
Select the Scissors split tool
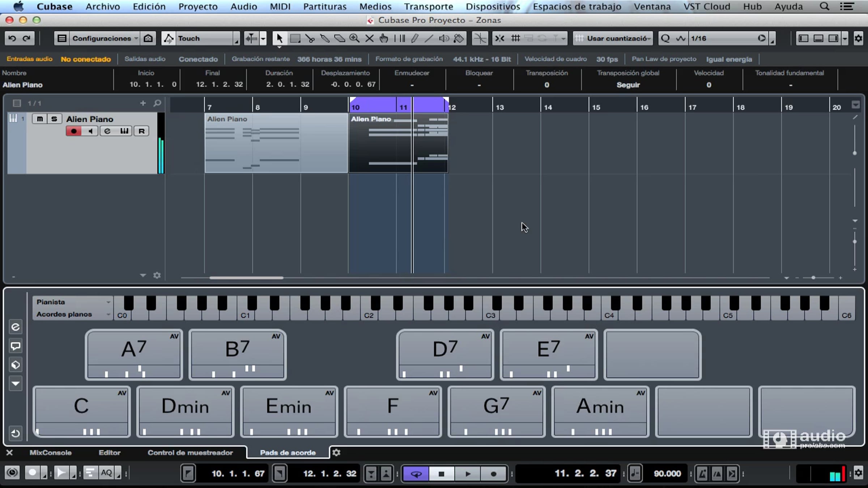click(310, 38)
